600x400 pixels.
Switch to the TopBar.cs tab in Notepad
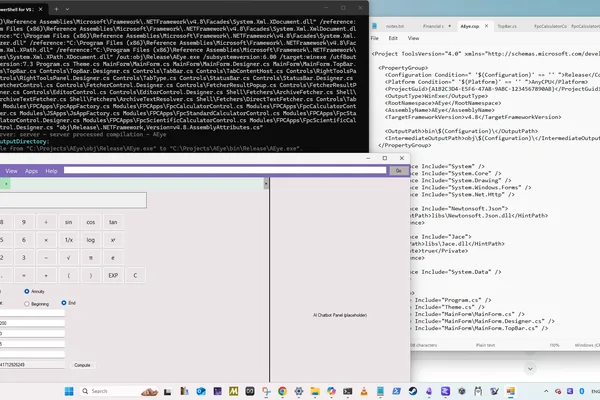[x=507, y=26]
